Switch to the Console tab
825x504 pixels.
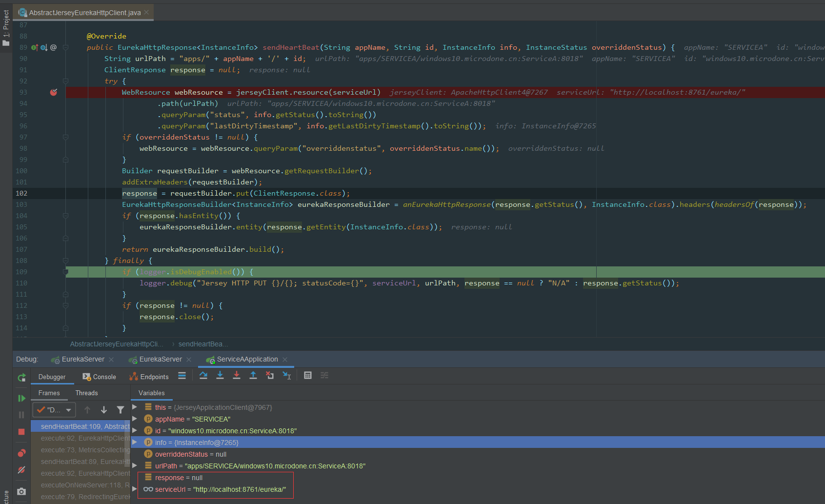click(x=99, y=377)
